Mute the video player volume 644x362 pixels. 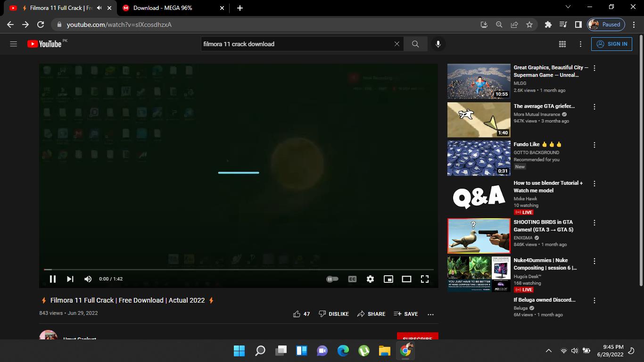[x=88, y=279]
